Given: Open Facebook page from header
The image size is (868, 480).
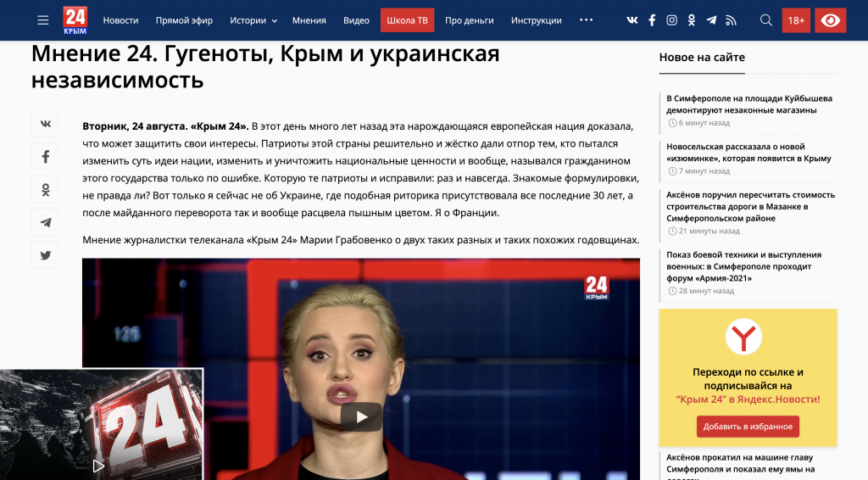Looking at the screenshot, I should 652,20.
